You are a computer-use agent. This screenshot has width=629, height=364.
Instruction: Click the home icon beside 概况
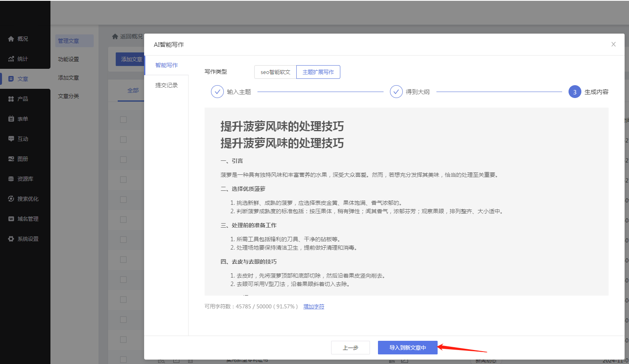coord(11,39)
